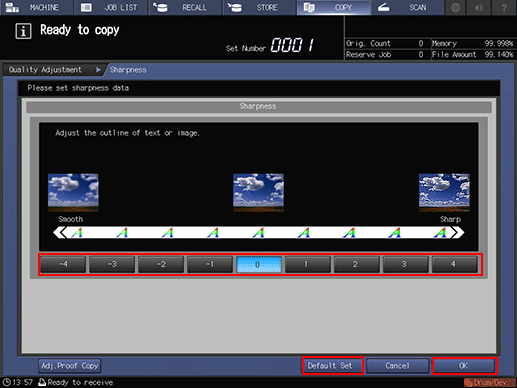Click the Reserve Job value
The image size is (517, 388).
coord(421,54)
